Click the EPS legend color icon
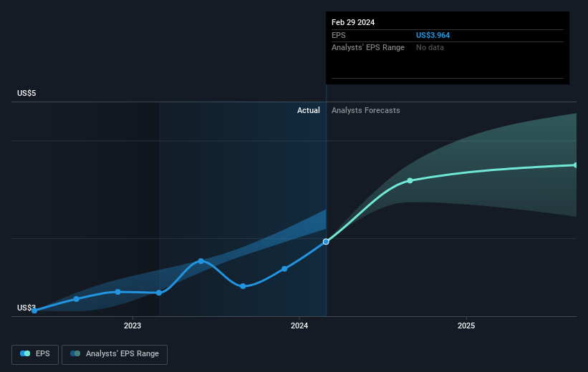 pos(25,353)
